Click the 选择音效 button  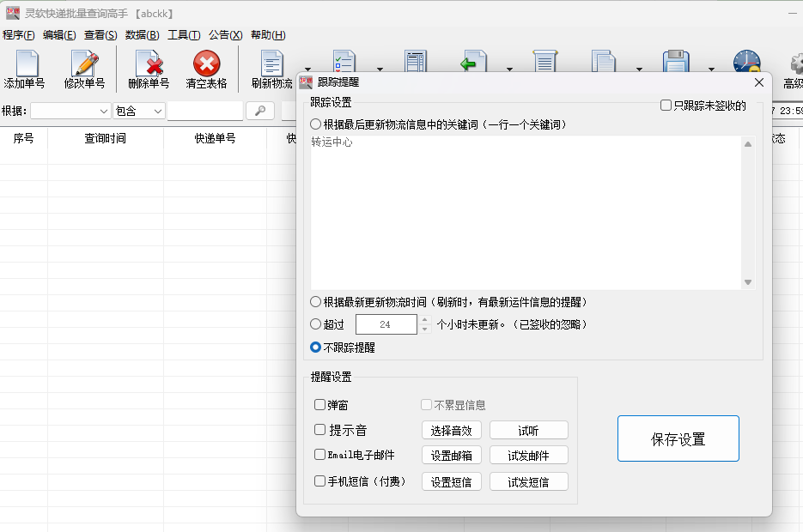pos(452,430)
